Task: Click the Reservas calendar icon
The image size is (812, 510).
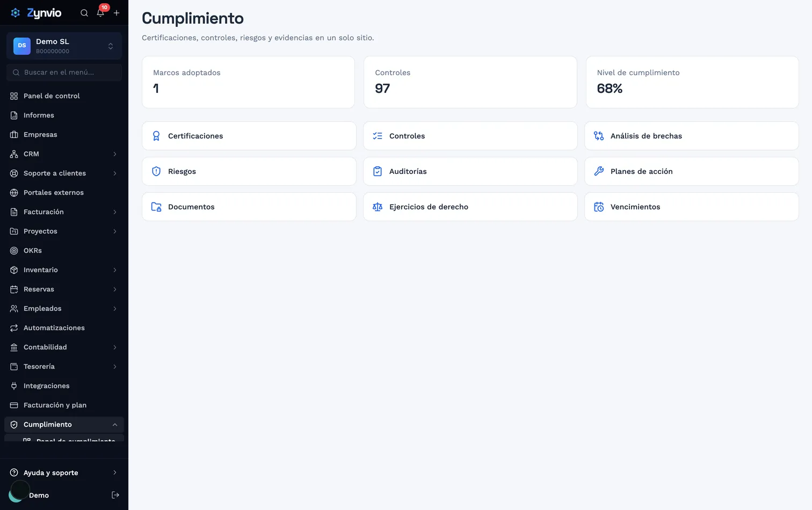Action: [14, 289]
